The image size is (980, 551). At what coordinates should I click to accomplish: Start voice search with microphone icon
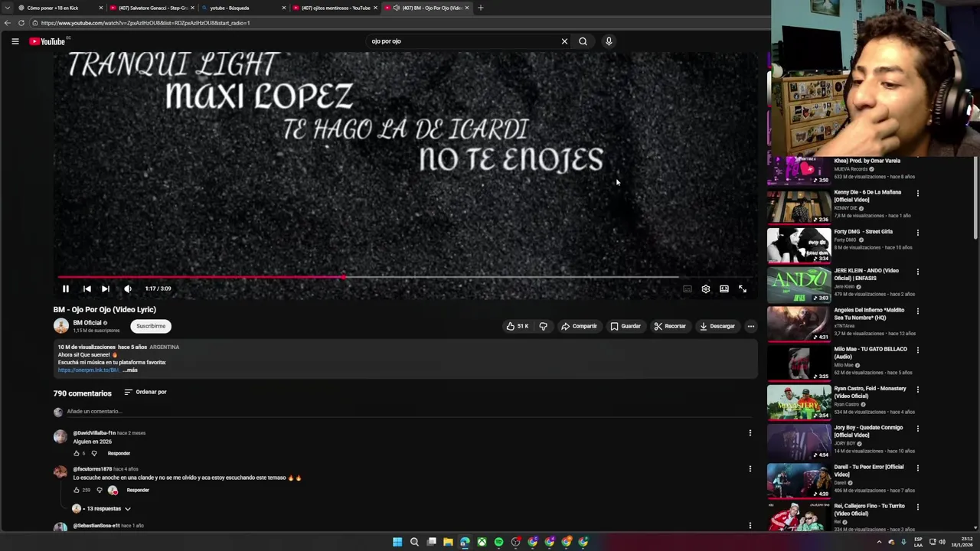point(609,41)
